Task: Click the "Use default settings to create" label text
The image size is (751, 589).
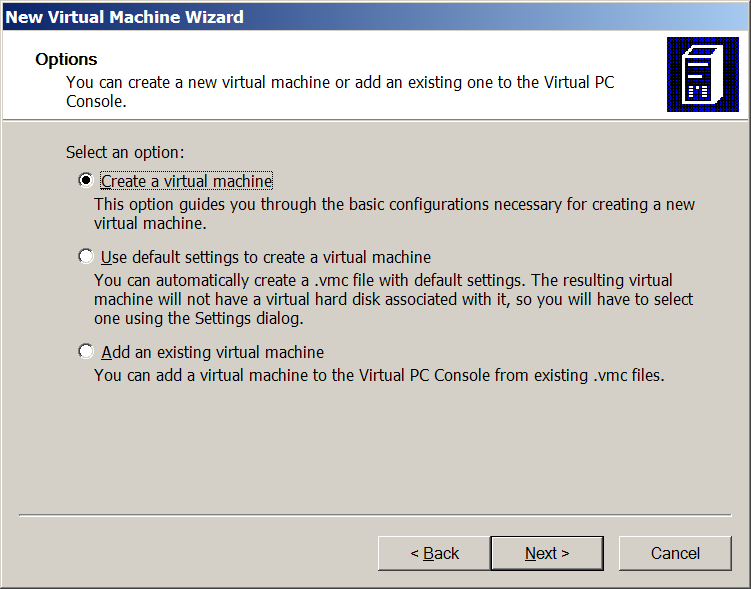Action: 266,257
